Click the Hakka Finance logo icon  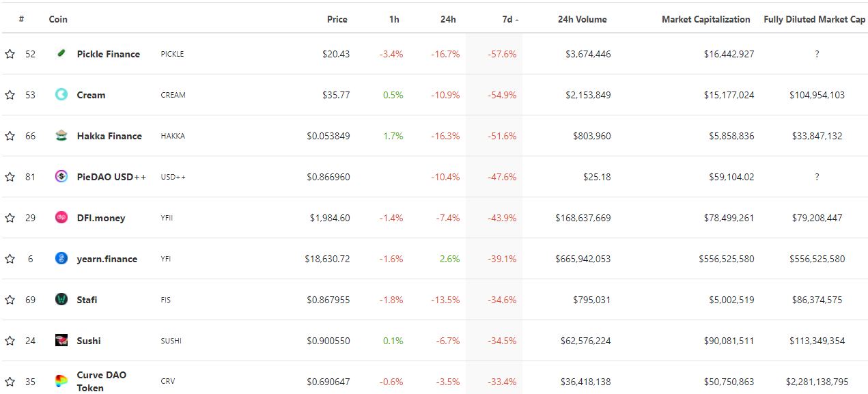[x=61, y=135]
